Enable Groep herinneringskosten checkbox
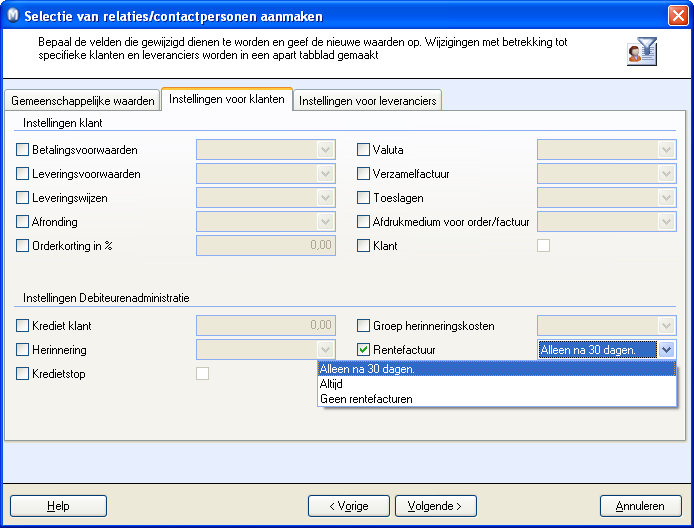Viewport: 694px width, 528px height. pos(363,326)
